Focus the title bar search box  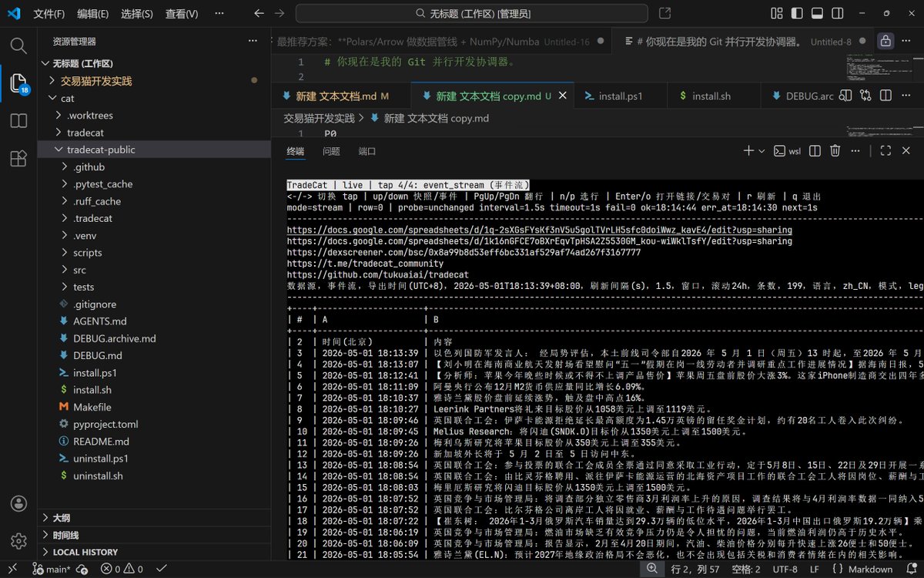(473, 14)
